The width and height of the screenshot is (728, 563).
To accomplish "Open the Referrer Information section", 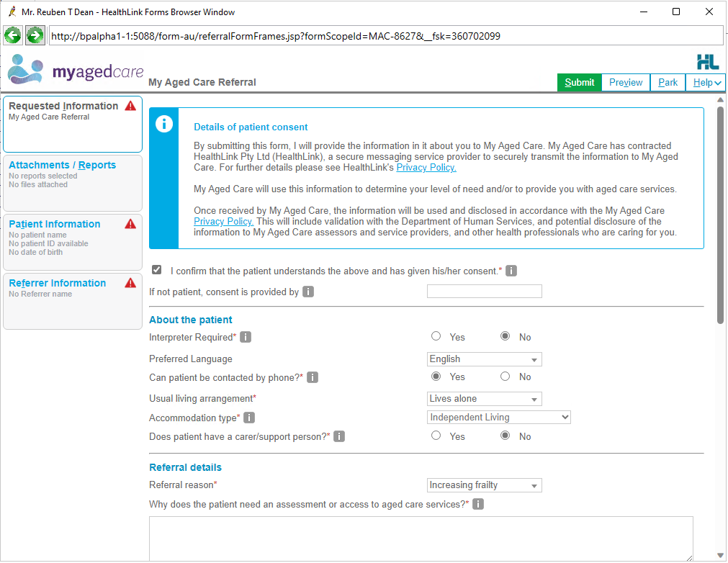I will (73, 301).
